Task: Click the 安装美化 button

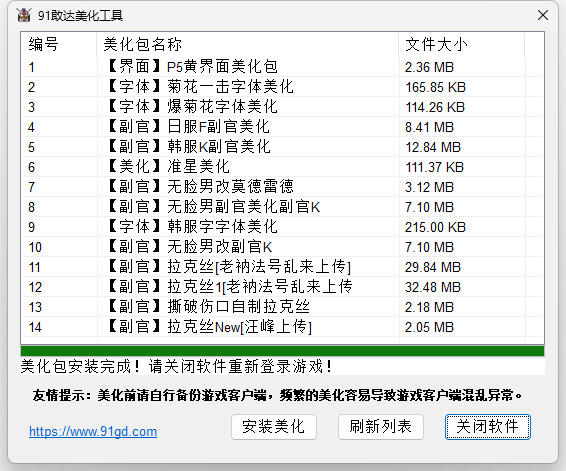Action: point(274,427)
